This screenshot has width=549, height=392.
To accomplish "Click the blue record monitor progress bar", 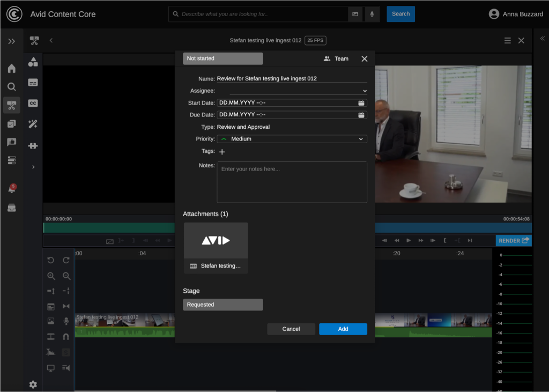I will pyautogui.click(x=453, y=228).
